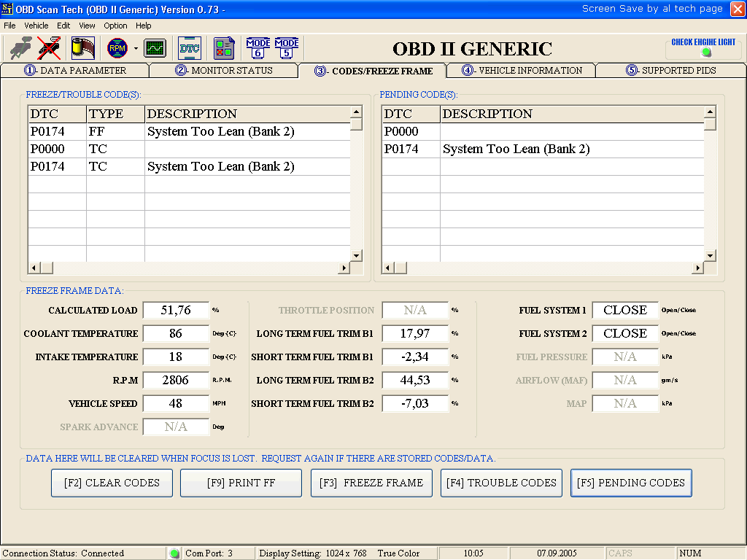Open the monitor status checklist icon
Viewport: 747px width, 560px height.
[x=224, y=48]
